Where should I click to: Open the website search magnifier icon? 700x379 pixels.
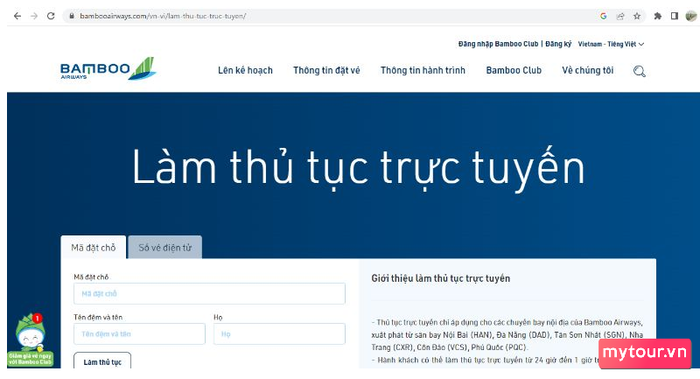pos(639,71)
